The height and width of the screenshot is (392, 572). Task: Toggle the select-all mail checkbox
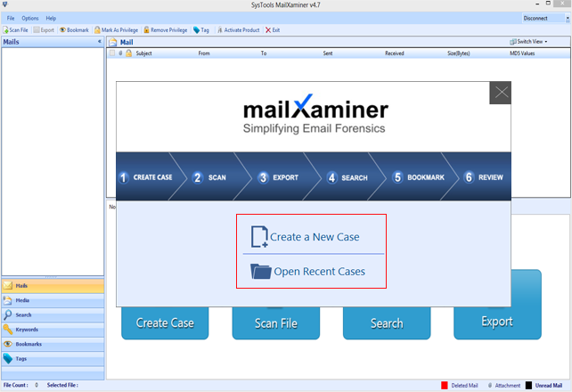coord(112,53)
